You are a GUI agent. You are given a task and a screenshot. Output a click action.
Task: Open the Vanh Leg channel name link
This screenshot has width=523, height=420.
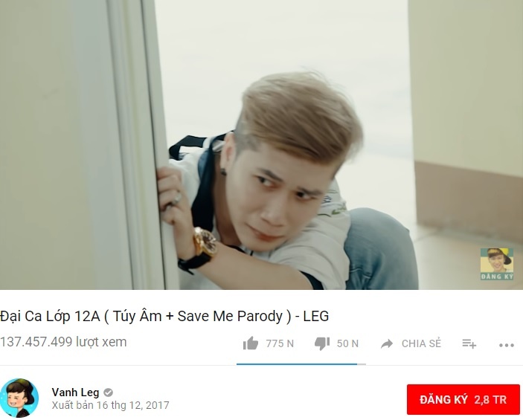tap(75, 392)
